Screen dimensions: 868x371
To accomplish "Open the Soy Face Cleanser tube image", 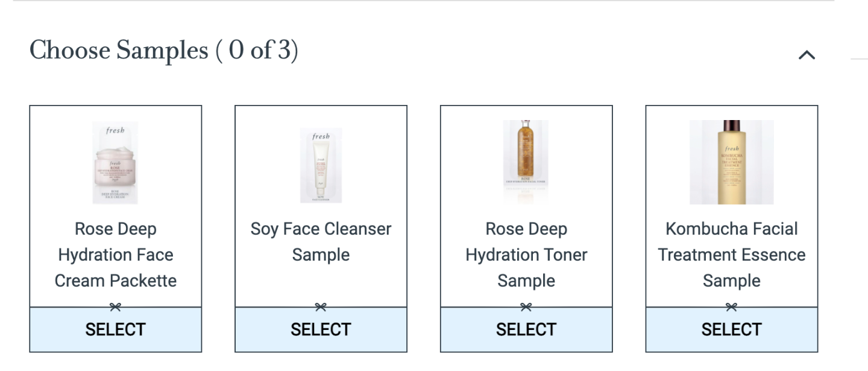I will (x=321, y=165).
